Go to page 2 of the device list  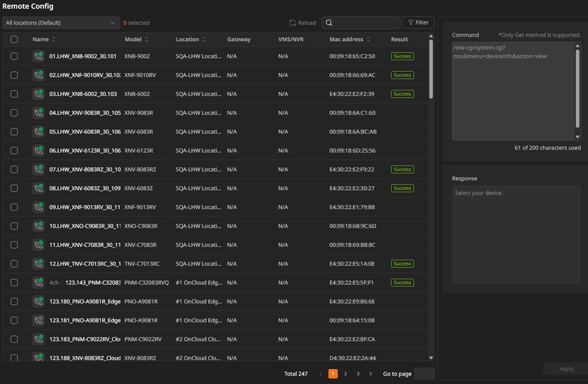[x=345, y=374]
